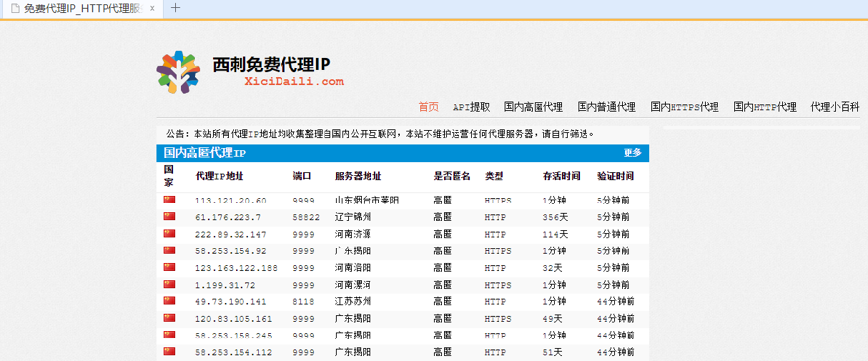Click survival time 114天
This screenshot has height=361, width=868.
555,234
